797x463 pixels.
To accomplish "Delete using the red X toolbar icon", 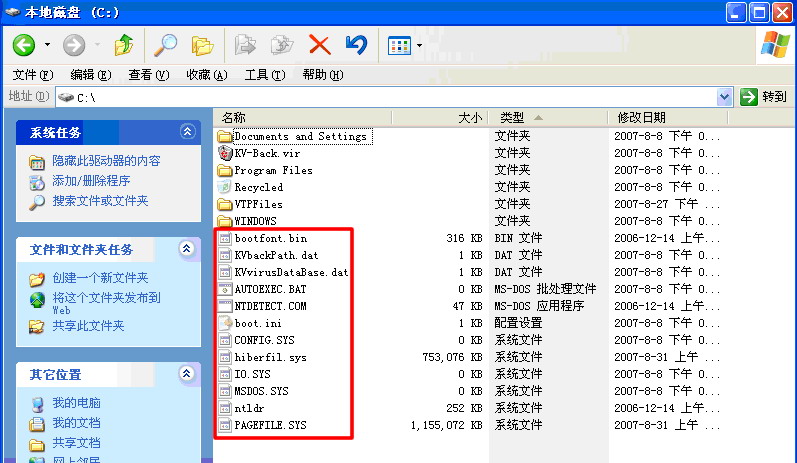I will click(x=320, y=45).
